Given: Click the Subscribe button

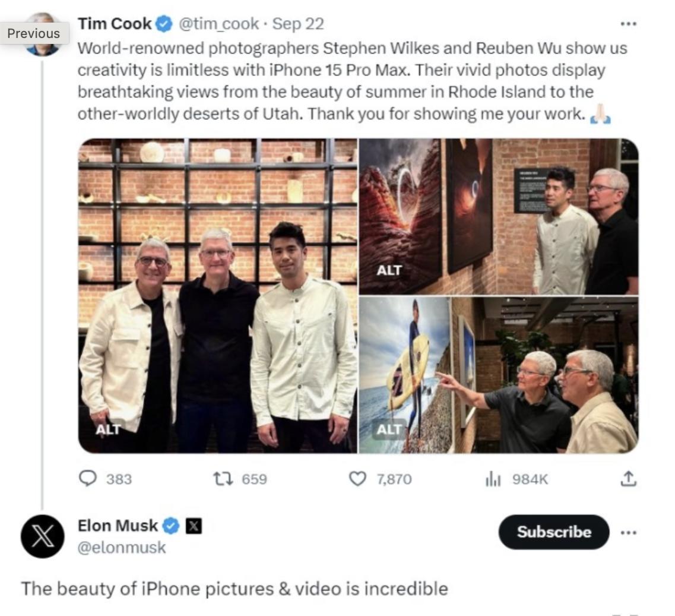Looking at the screenshot, I should click(x=554, y=532).
